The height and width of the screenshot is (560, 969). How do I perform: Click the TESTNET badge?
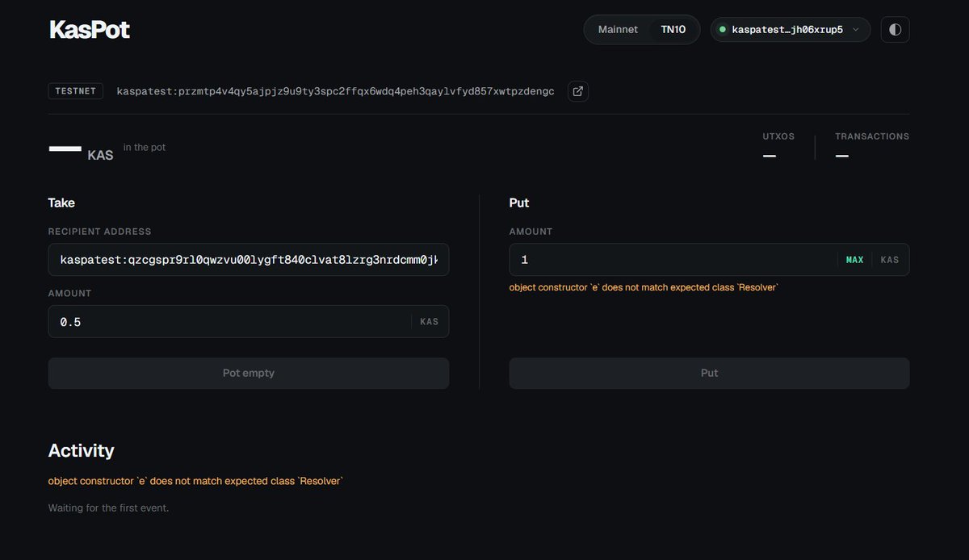pos(76,91)
